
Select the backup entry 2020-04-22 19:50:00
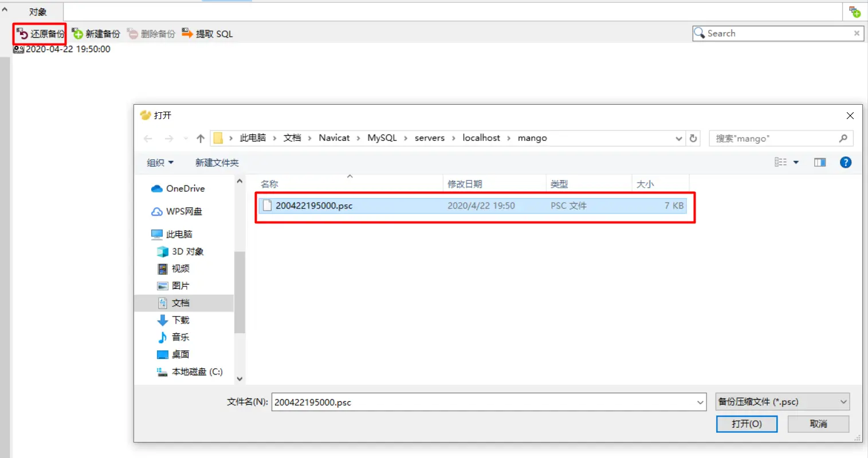[x=62, y=49]
